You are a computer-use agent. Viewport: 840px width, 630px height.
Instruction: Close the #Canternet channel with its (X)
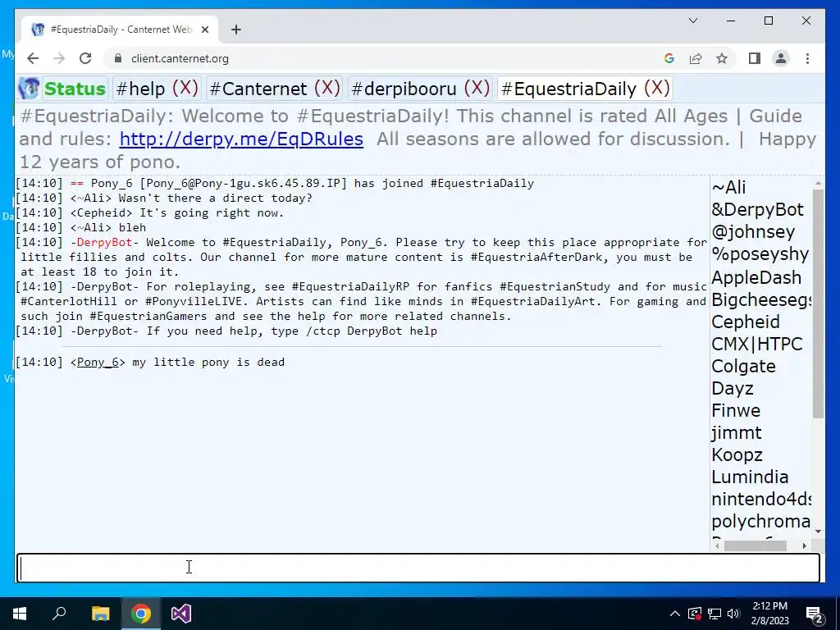click(x=326, y=87)
